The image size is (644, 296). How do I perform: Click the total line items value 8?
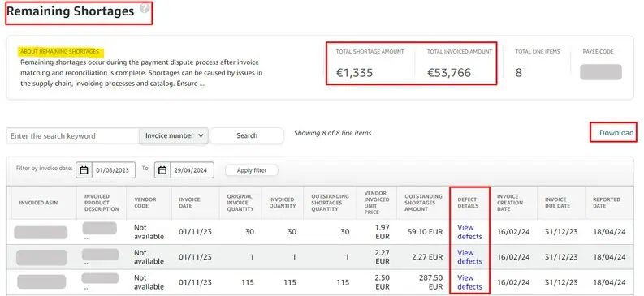coord(518,73)
